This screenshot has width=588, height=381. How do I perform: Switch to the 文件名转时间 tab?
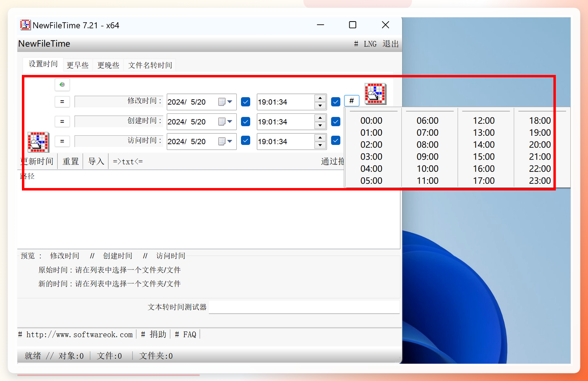pyautogui.click(x=150, y=65)
